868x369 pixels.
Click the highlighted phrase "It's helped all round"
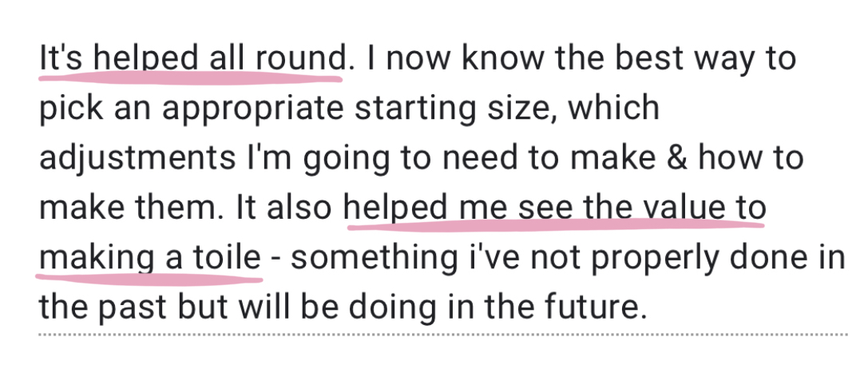191,60
